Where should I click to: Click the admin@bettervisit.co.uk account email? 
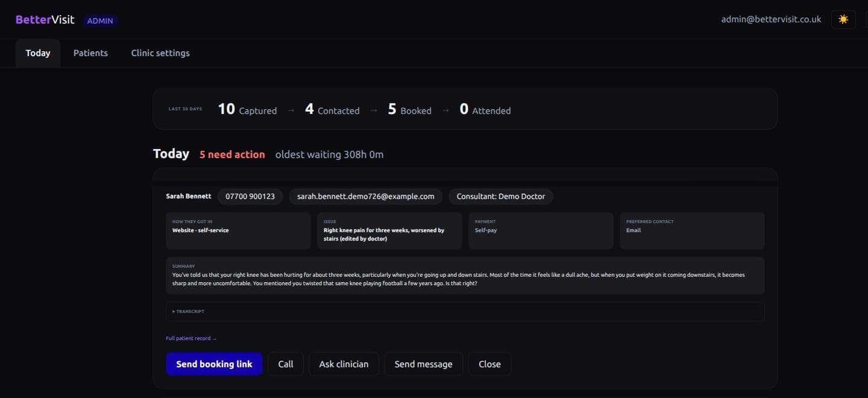pos(771,19)
